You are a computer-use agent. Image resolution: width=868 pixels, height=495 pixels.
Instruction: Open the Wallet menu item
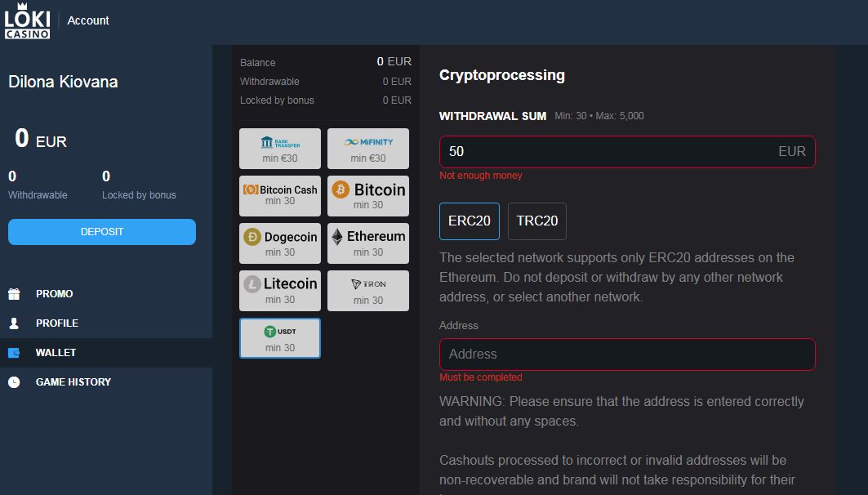[56, 353]
